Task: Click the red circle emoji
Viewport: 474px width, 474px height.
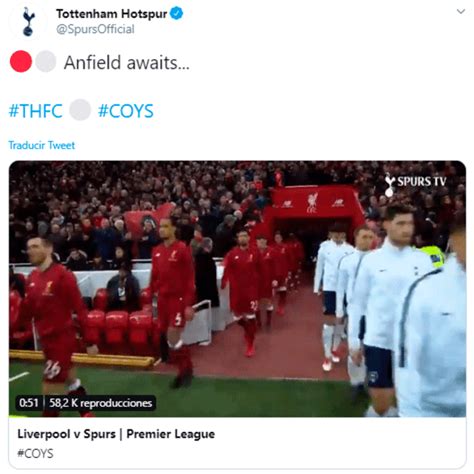Action: [21, 61]
